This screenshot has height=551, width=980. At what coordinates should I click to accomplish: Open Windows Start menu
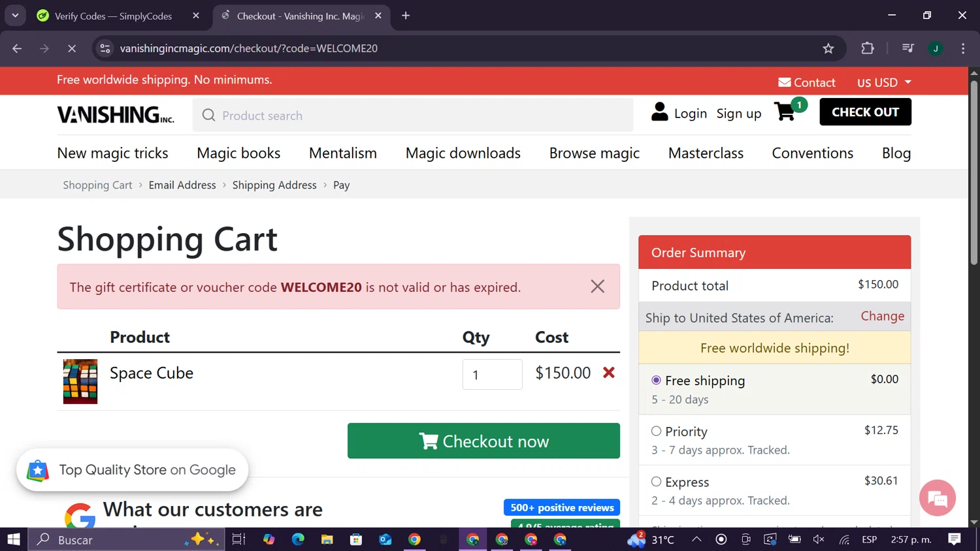click(x=14, y=539)
